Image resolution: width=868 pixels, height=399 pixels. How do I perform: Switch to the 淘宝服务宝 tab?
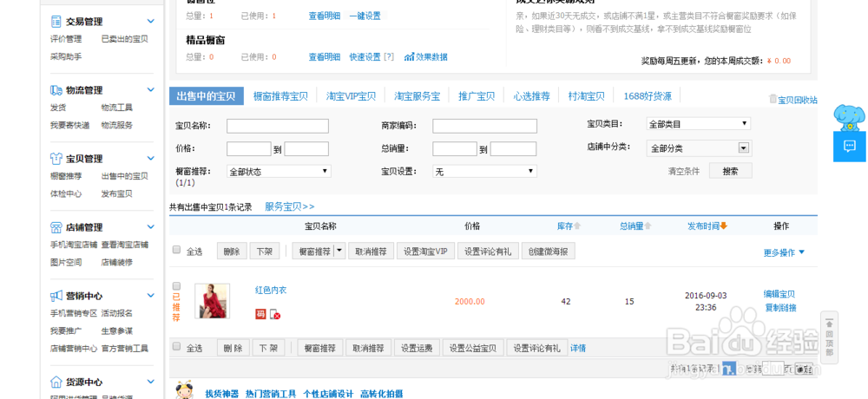[417, 95]
